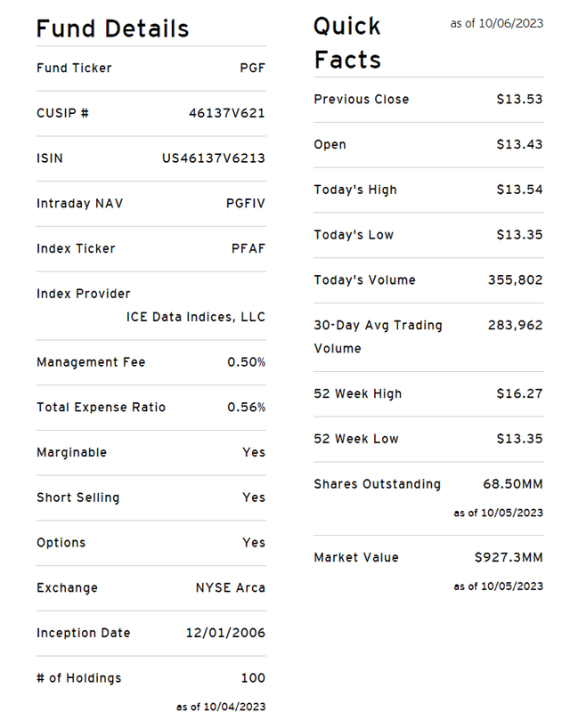
Task: Click the 52 Week High value $16.27
Action: point(519,393)
